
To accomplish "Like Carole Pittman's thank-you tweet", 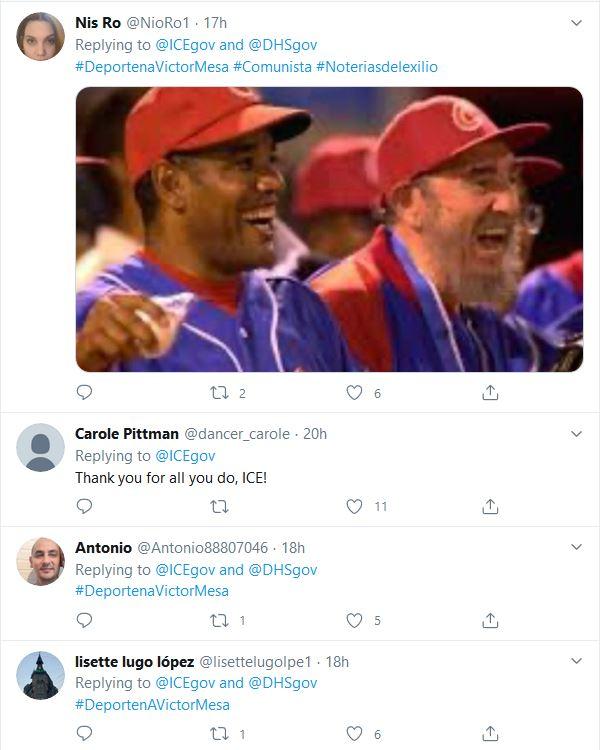I will click(354, 507).
